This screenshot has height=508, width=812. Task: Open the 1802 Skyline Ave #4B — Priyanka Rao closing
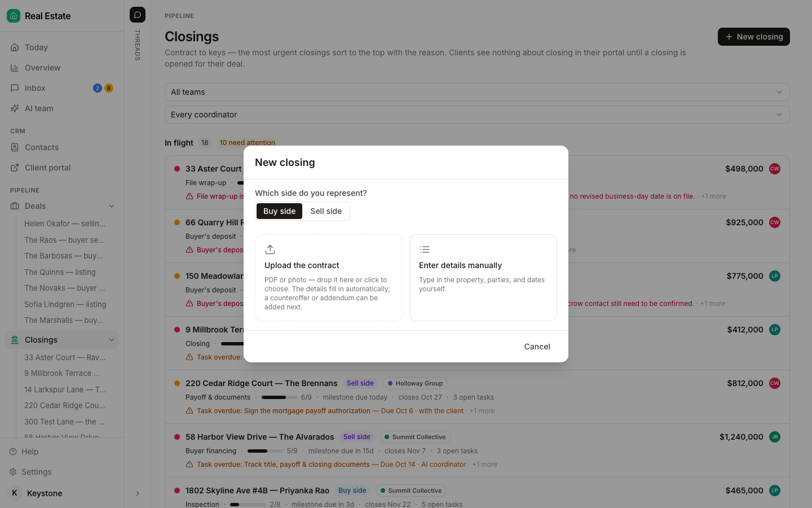point(257,491)
